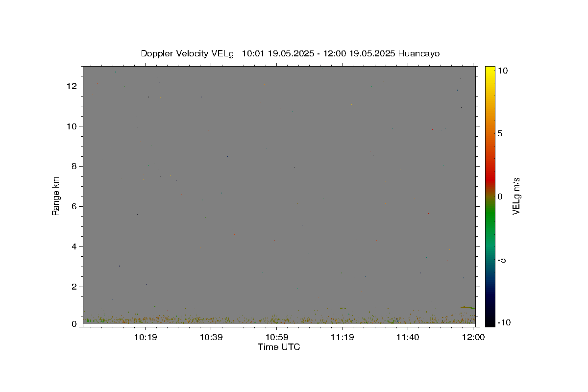Click the 12:00 time tick label
Viewport: 588px width, 392px height.
tap(474, 337)
